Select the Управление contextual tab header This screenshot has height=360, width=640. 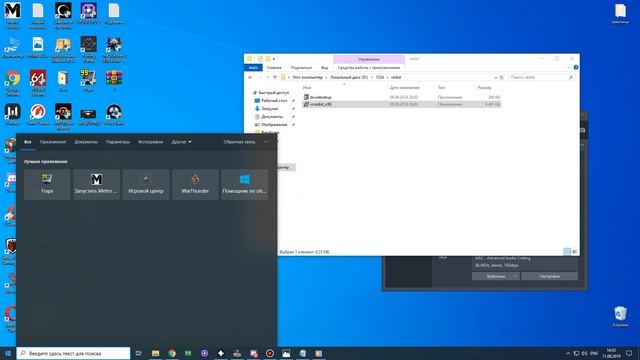coord(369,59)
